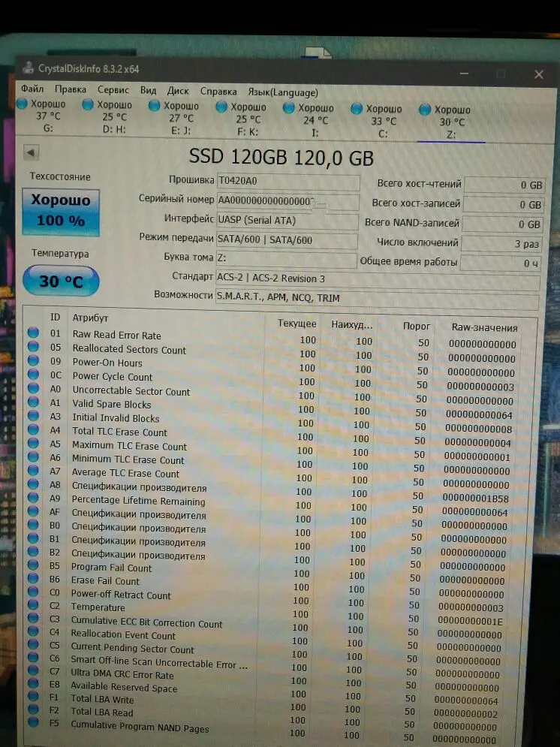Click status icon of Temperature attribute row
Viewport: 560px width, 747px height.
33,605
